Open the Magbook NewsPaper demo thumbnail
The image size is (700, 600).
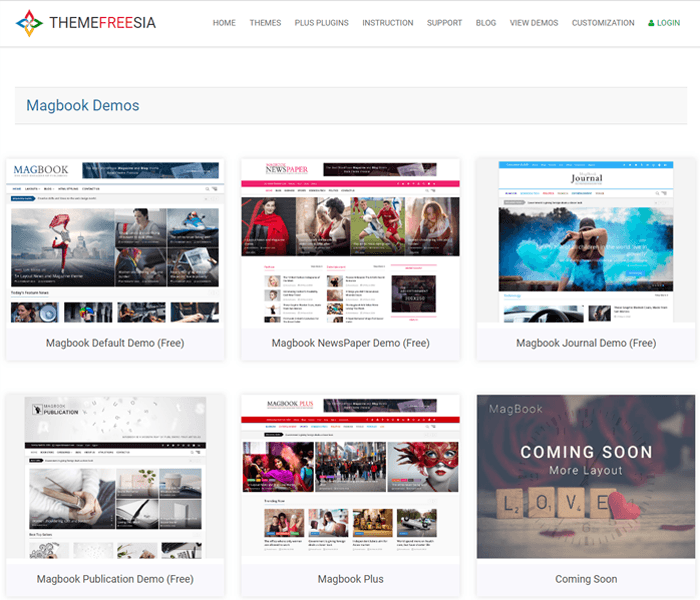point(350,243)
